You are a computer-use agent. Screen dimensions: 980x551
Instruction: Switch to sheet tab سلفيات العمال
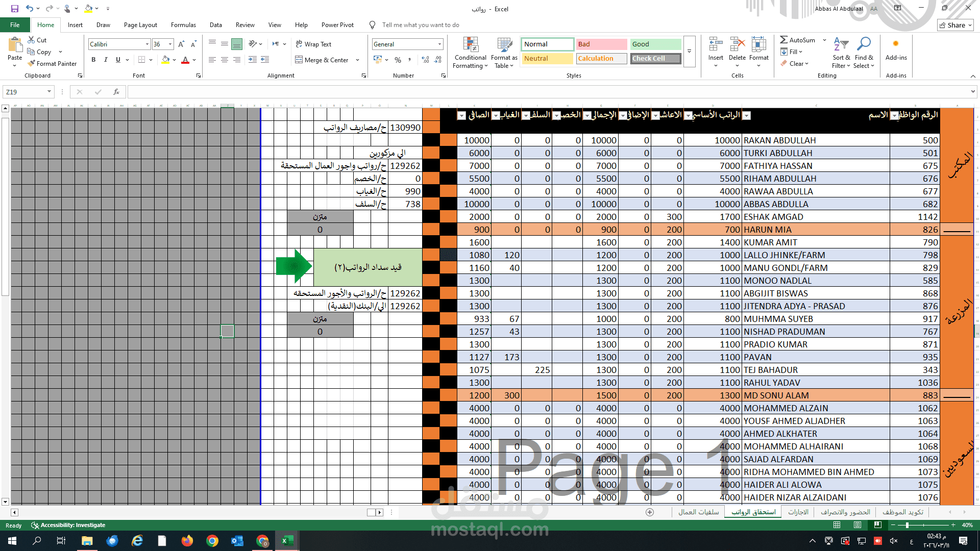click(698, 512)
